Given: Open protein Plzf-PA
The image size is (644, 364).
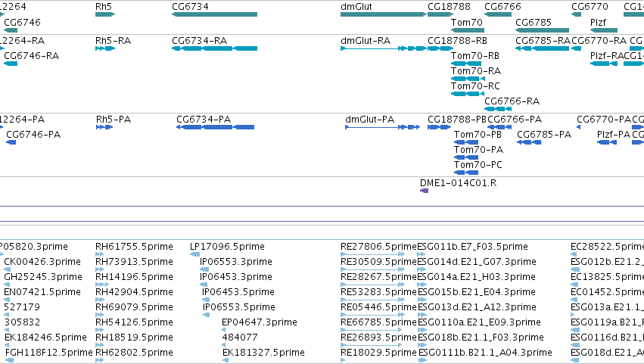Looking at the screenshot, I should (607, 142).
